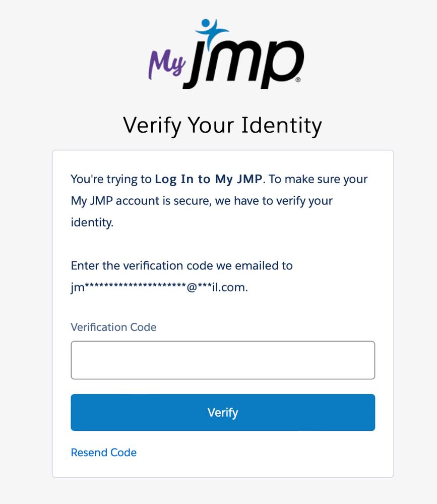This screenshot has width=437, height=504.
Task: Click the identity verification card panel
Action: click(222, 313)
